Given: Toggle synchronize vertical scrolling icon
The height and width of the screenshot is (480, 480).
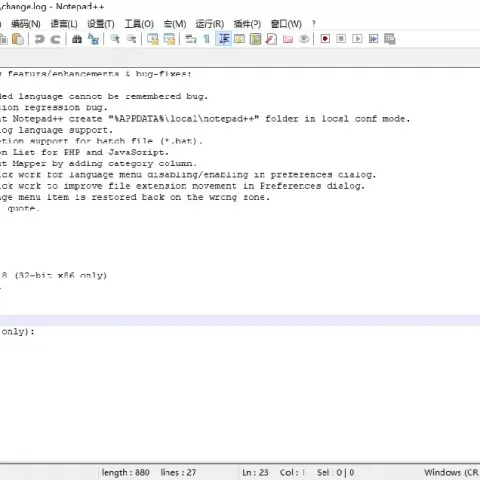Looking at the screenshot, I should click(x=153, y=39).
